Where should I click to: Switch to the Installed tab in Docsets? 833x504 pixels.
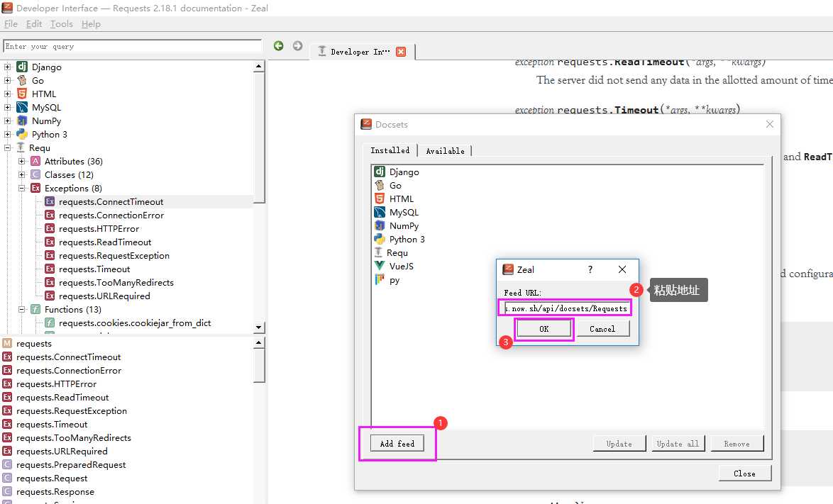tap(390, 150)
